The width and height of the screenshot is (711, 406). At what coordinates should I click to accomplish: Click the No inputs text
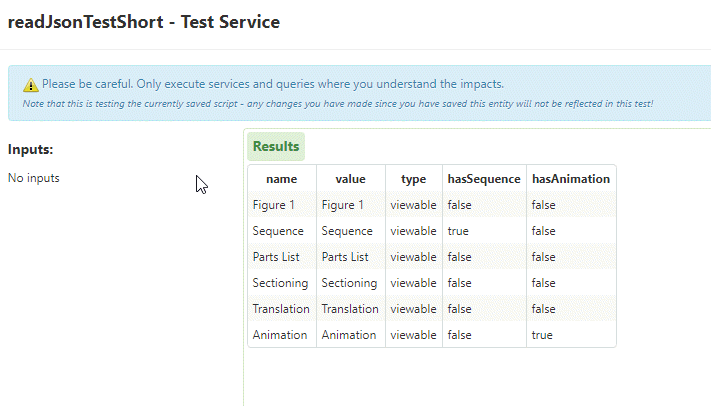[x=34, y=178]
